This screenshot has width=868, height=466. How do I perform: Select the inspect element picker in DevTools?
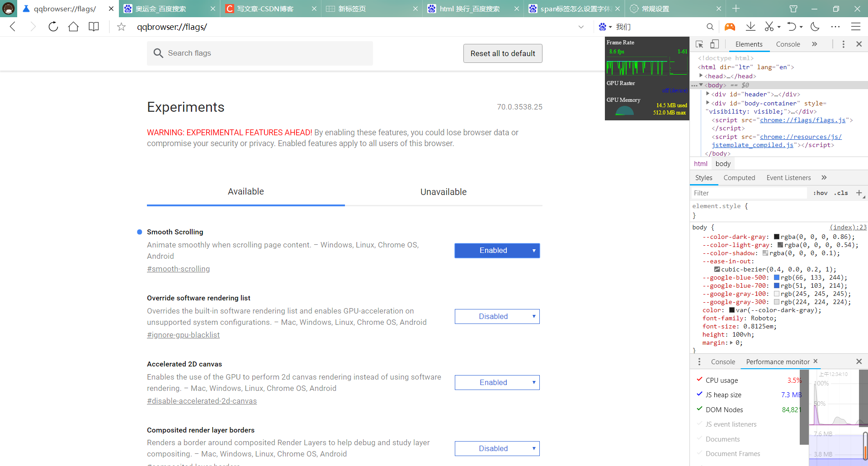[699, 44]
